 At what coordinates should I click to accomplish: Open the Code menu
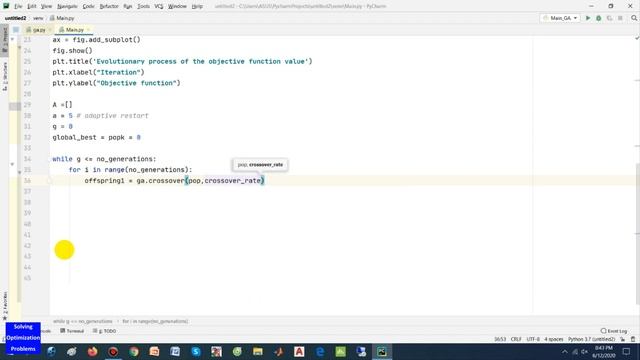[x=88, y=6]
